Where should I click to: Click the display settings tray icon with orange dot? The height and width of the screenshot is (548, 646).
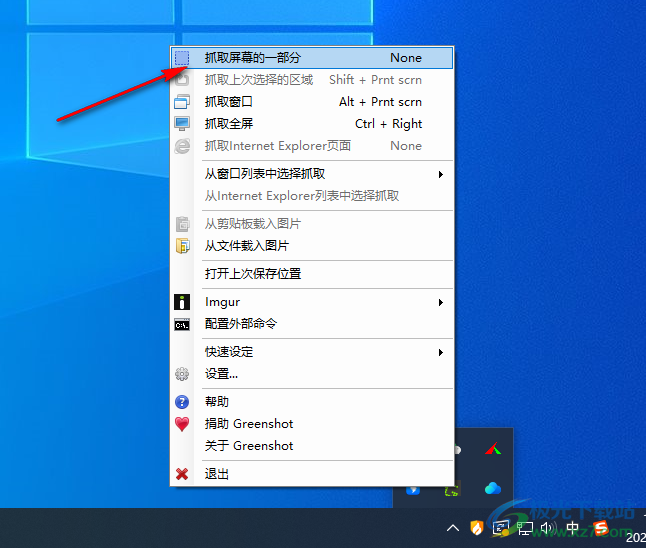(501, 528)
